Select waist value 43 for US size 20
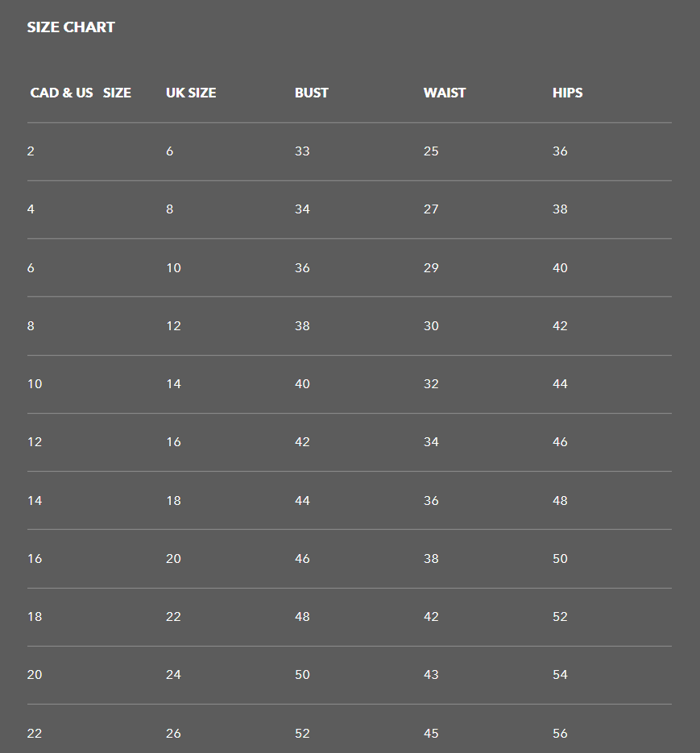Viewport: 700px width, 753px height. click(431, 675)
